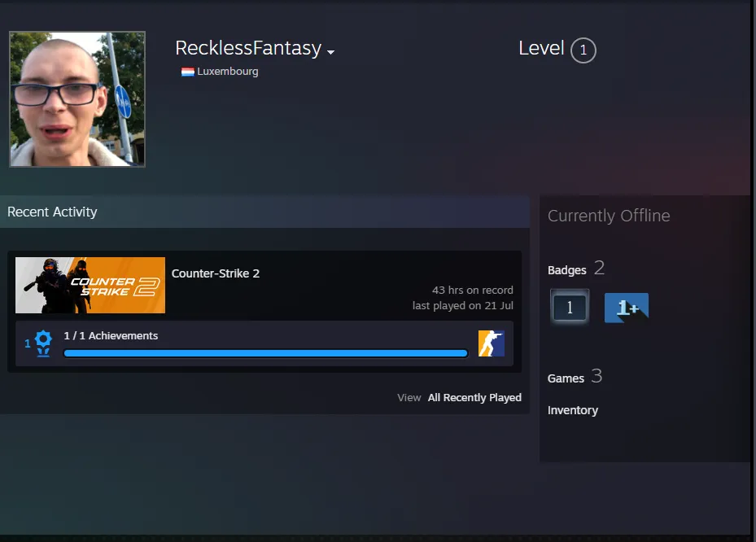Click the blue achievement ribbon icon

coord(43,343)
